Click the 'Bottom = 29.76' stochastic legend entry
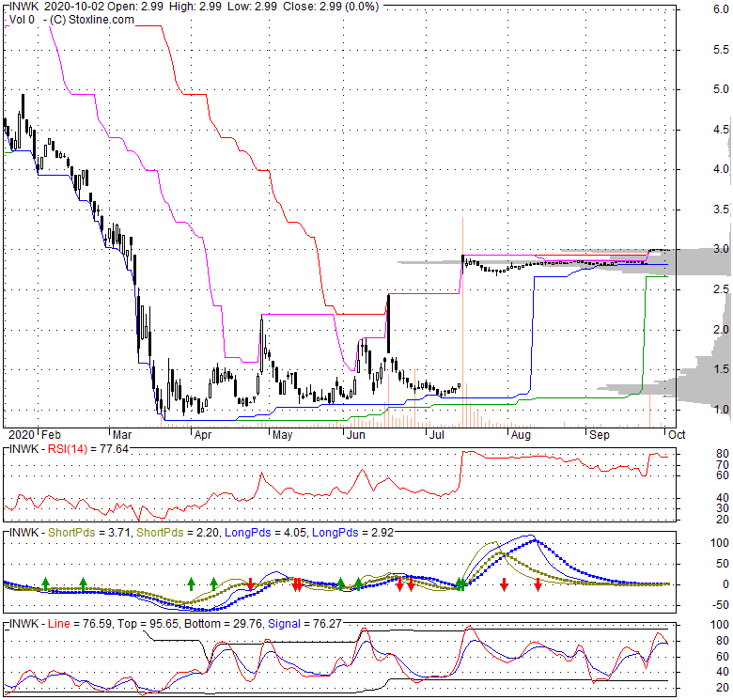The image size is (733, 700). click(224, 624)
